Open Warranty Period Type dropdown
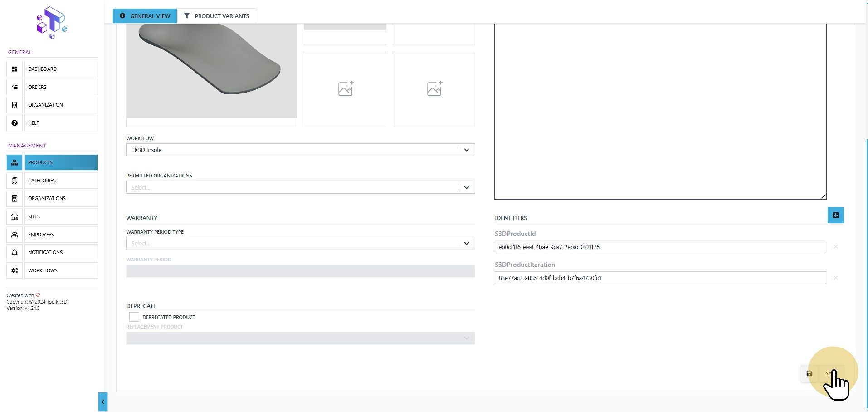This screenshot has height=412, width=868. (300, 243)
